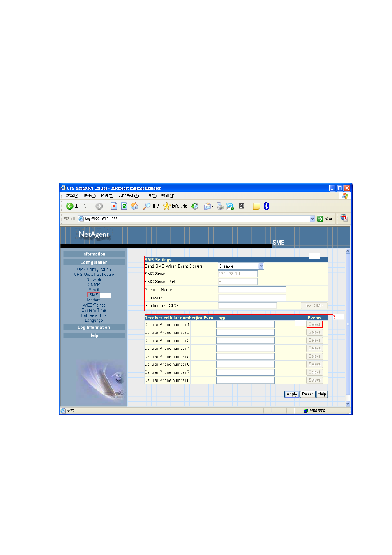Click the Windows flag logo in menu bar
This screenshot has width=392, height=555.
pos(345,196)
